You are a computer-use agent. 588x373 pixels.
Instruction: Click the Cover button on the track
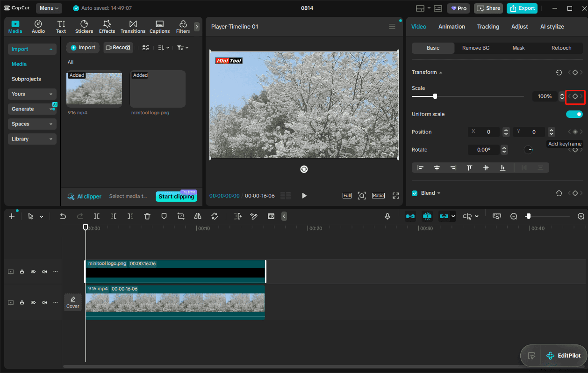point(73,302)
